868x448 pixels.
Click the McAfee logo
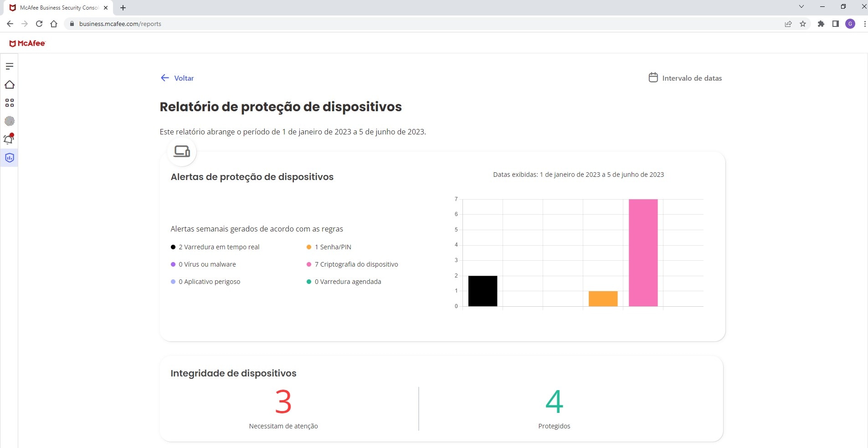pos(27,43)
